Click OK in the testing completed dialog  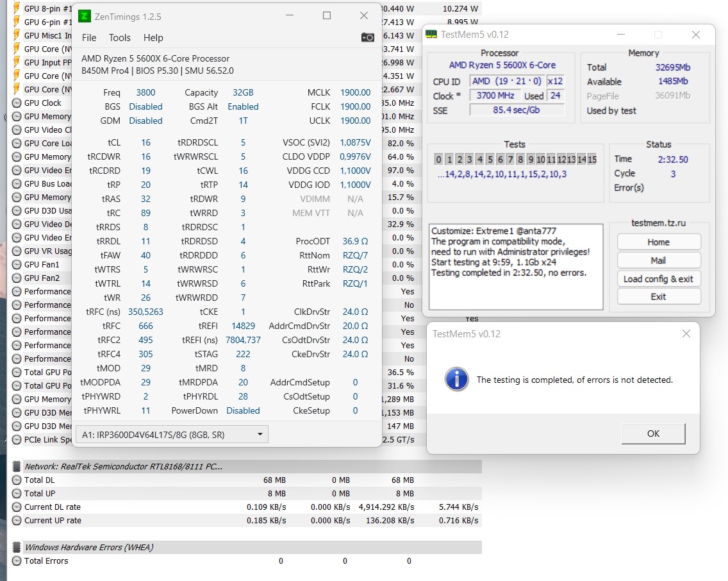point(653,434)
